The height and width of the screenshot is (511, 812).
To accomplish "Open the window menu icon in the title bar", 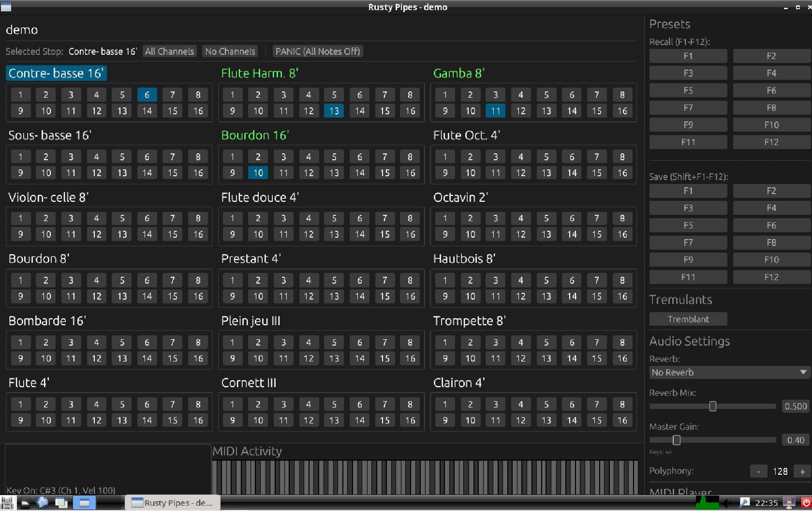I will (x=6, y=7).
